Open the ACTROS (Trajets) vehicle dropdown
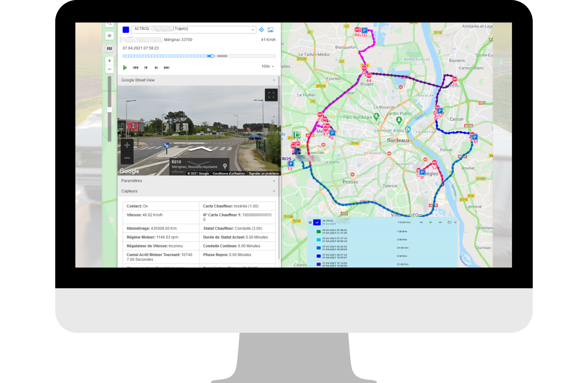Screen dimensions: 588x383 [x=193, y=29]
